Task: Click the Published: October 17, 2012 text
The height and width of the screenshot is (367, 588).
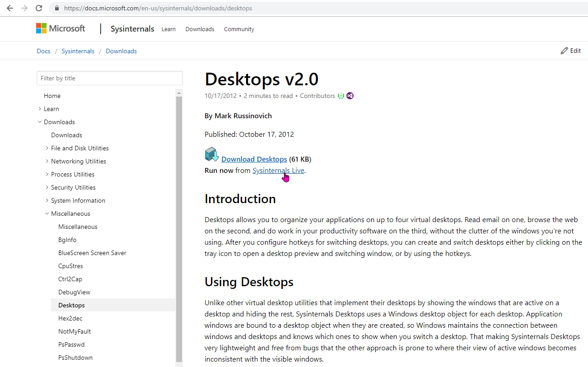Action: click(x=249, y=135)
